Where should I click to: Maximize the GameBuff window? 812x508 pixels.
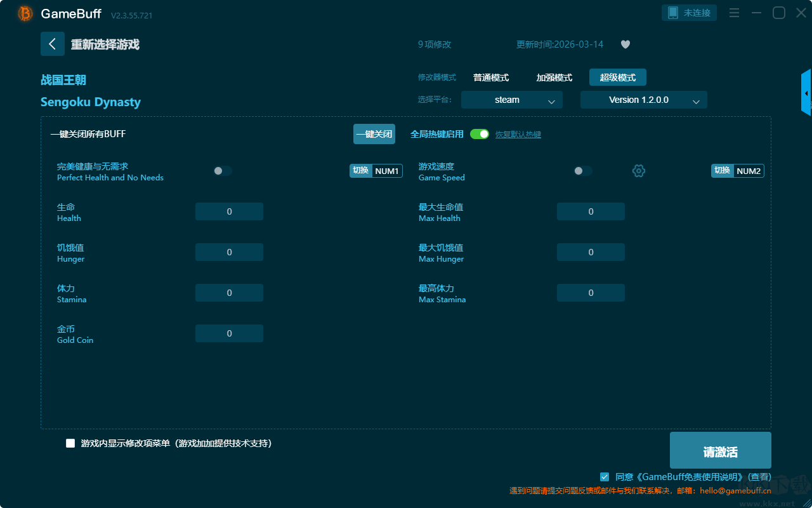(779, 13)
